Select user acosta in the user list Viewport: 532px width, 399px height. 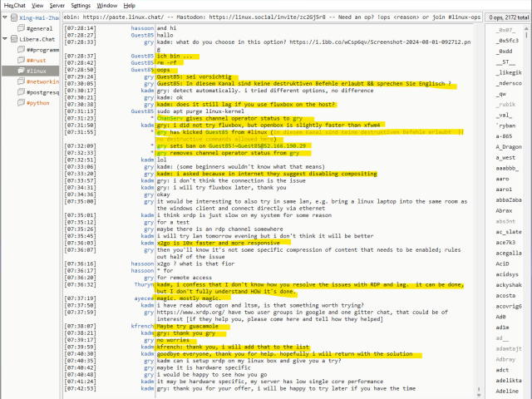pos(505,296)
